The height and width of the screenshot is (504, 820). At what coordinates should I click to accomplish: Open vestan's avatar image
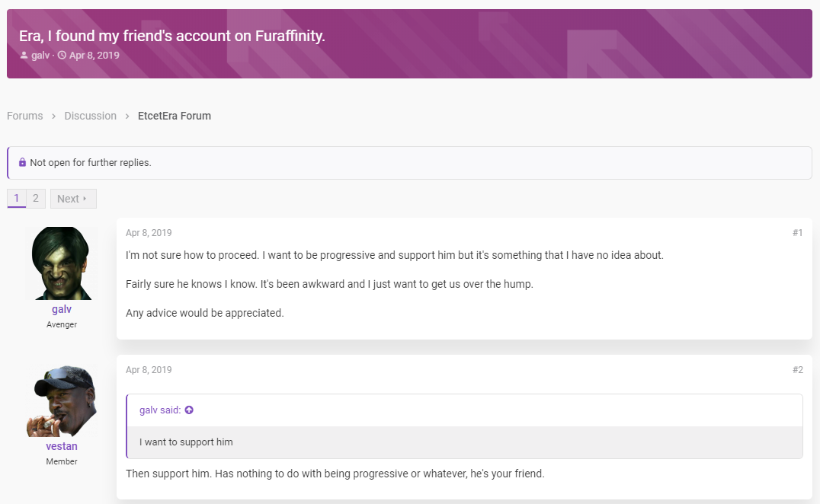62,401
